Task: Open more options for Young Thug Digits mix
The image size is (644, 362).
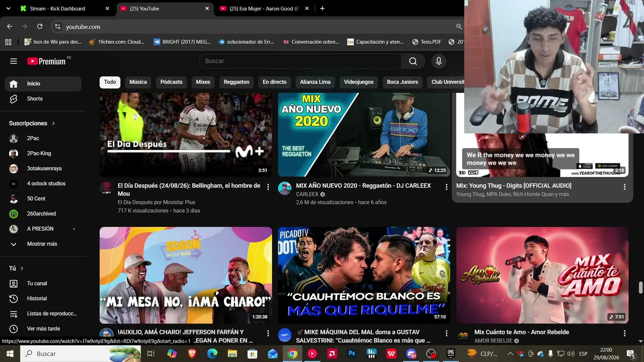Action: [x=624, y=187]
